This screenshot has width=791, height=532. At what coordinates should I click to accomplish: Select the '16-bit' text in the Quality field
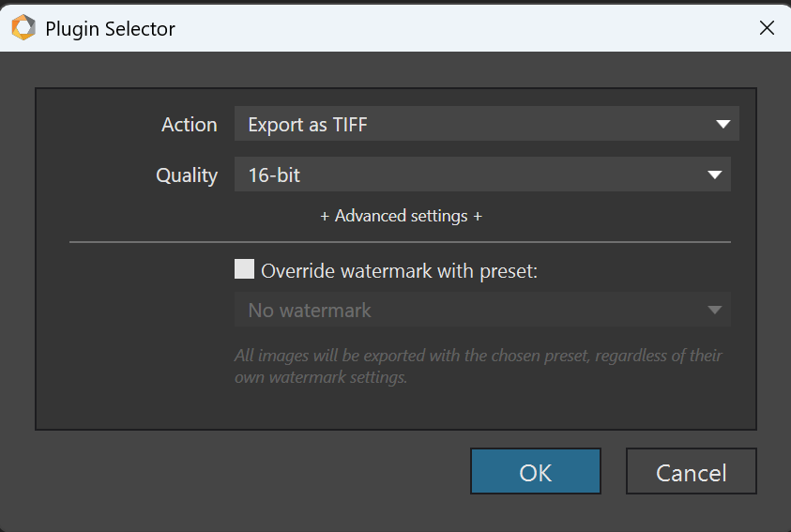coord(274,175)
